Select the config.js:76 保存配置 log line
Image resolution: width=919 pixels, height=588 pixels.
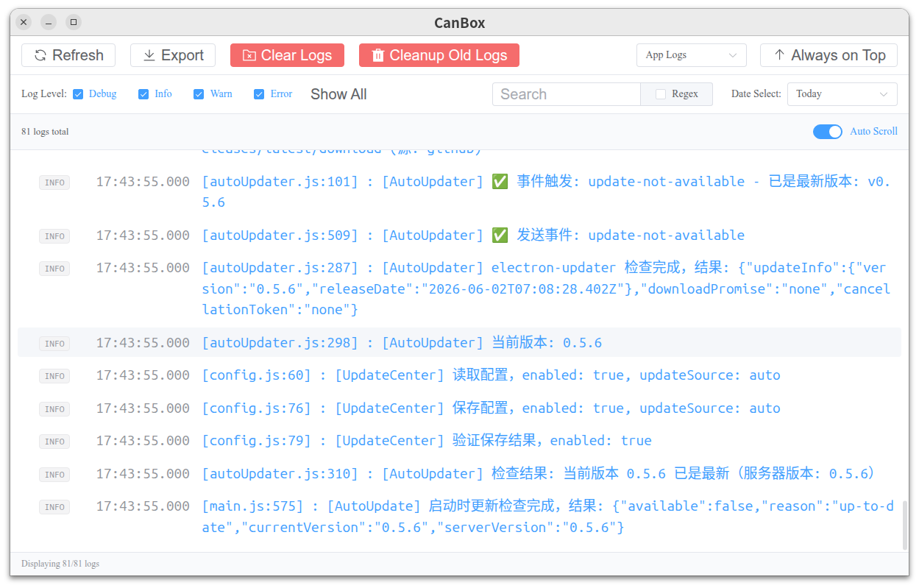click(459, 408)
